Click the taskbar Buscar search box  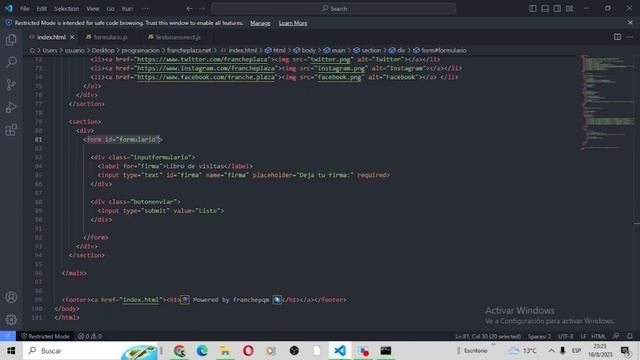click(91, 351)
